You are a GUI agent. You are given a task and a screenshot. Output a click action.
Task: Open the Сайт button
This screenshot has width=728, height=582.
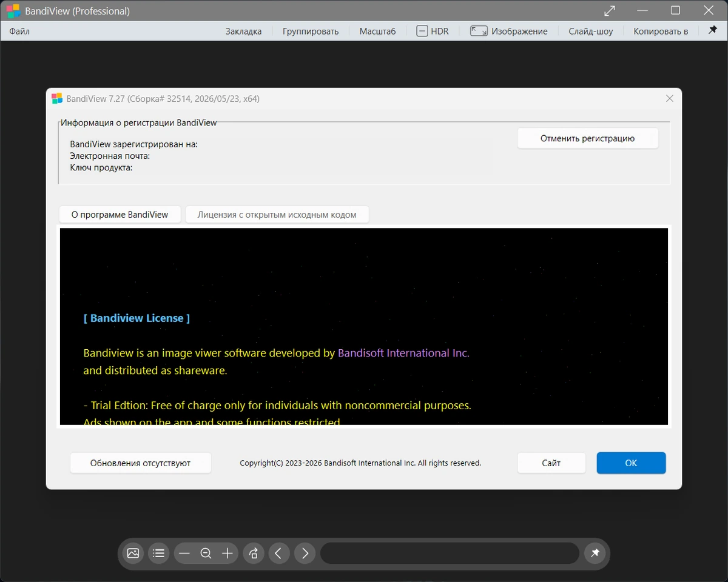pyautogui.click(x=551, y=463)
